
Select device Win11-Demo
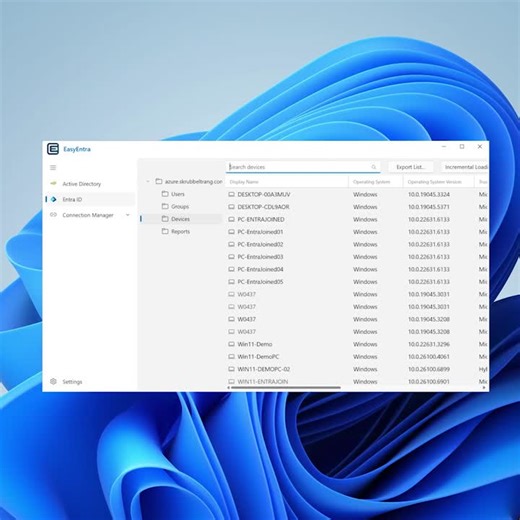(x=255, y=344)
